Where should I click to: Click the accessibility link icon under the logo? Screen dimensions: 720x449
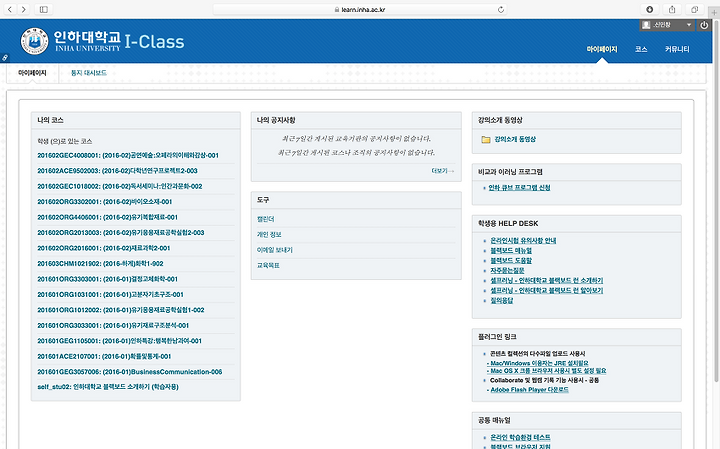5,58
